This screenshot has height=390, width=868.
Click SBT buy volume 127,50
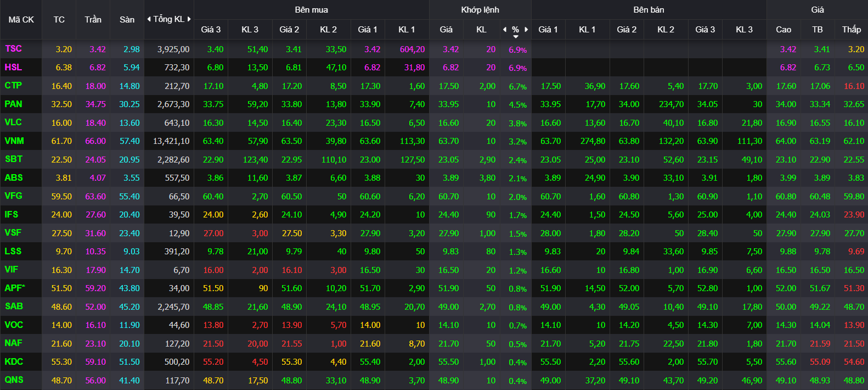click(413, 160)
